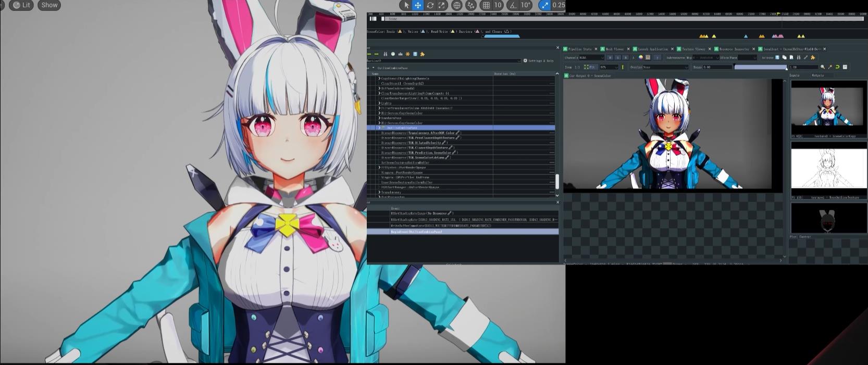
Task: Click the copy icon under Actions
Action: tap(784, 58)
